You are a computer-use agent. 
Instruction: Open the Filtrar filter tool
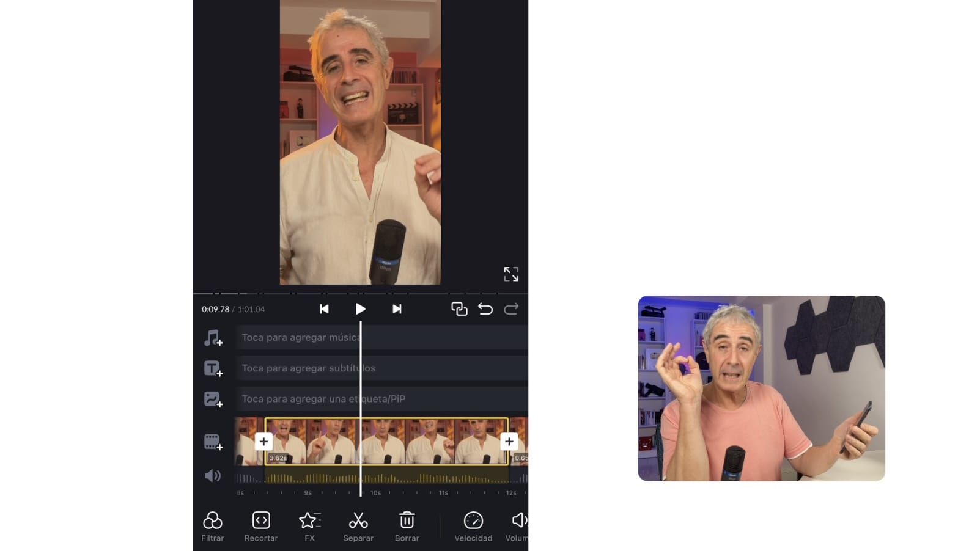[212, 526]
